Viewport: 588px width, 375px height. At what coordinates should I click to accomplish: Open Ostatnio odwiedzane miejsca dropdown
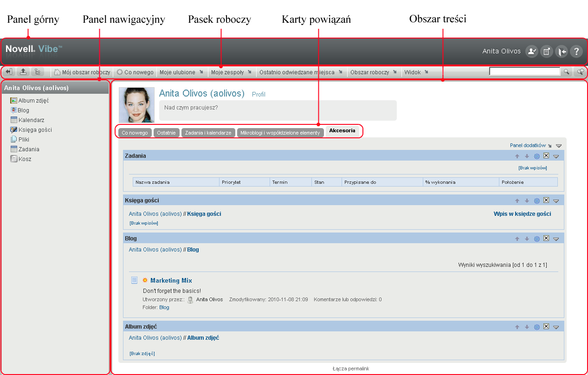point(300,72)
